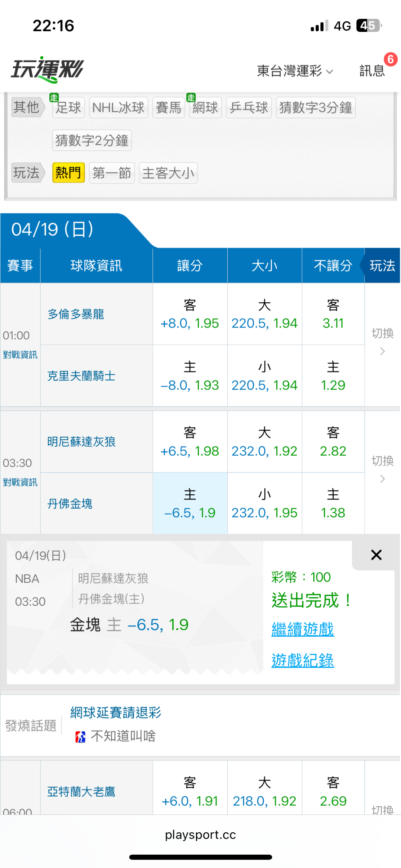Pick 大 232.0 over for 明尼蘇達灰狼 game
This screenshot has width=401, height=868.
click(264, 442)
